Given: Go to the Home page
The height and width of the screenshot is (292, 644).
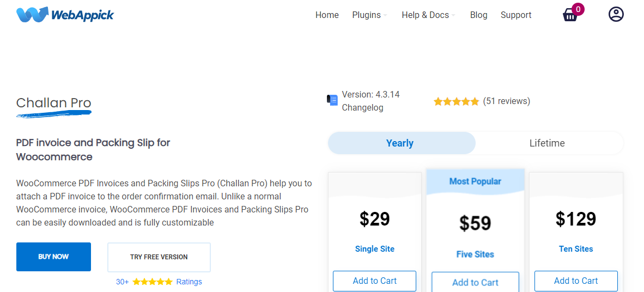Looking at the screenshot, I should 327,15.
